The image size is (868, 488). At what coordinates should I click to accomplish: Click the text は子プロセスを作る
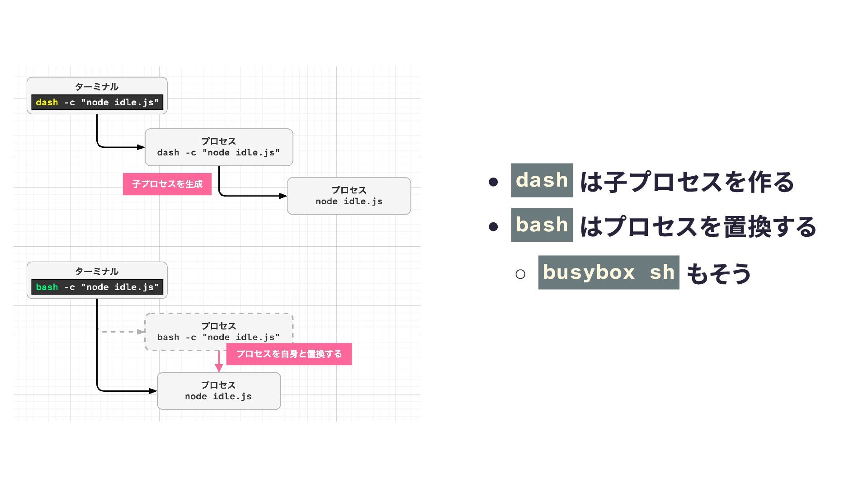(687, 182)
